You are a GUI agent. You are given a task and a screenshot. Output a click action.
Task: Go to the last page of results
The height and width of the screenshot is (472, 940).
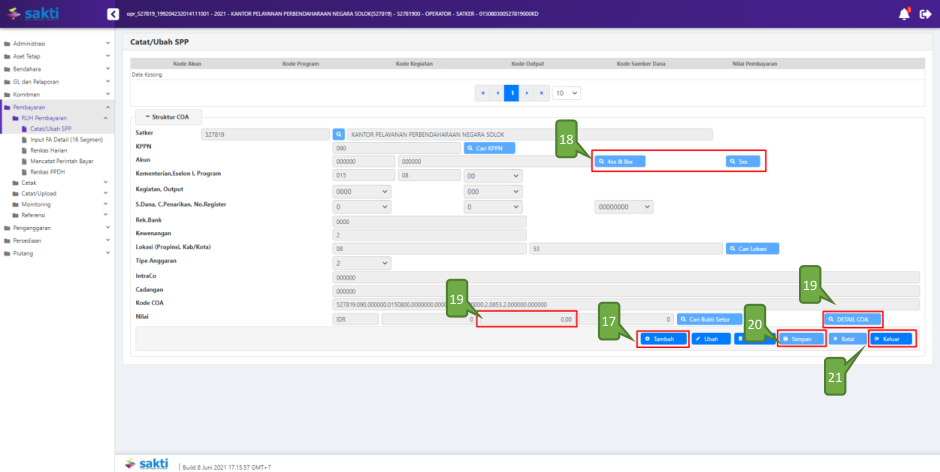(x=541, y=92)
